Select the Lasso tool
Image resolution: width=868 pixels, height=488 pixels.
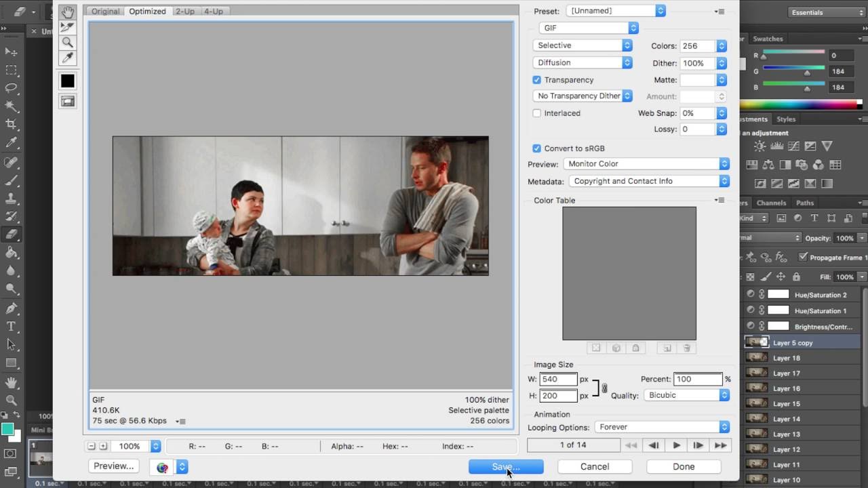coord(11,88)
